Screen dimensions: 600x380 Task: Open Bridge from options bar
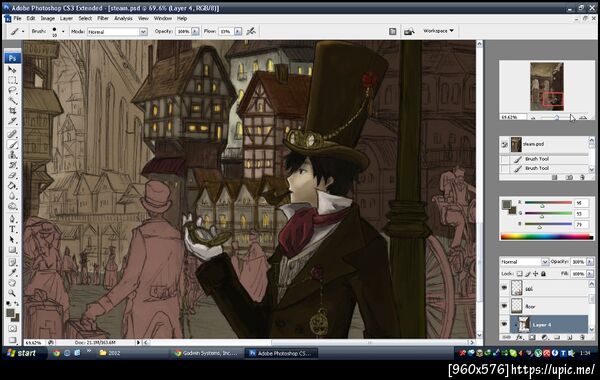point(409,31)
